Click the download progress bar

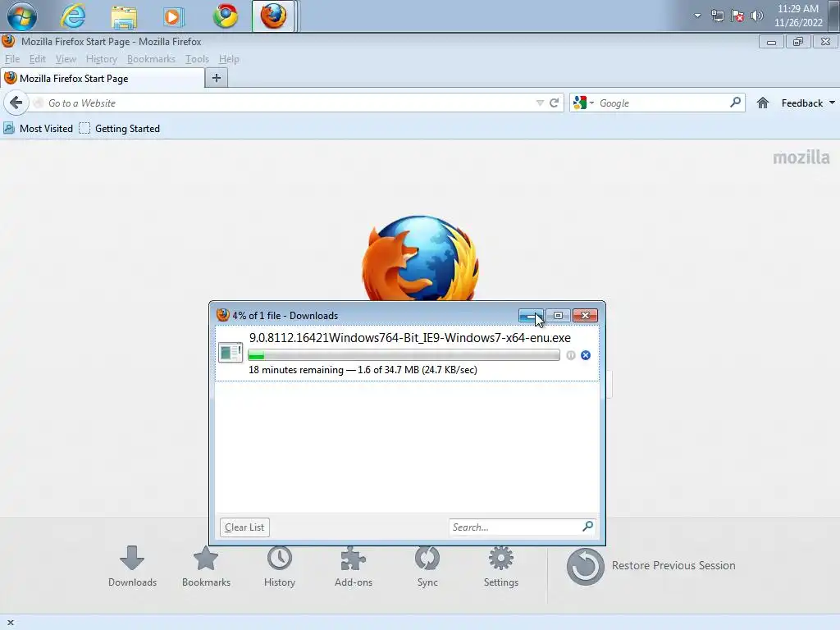click(x=404, y=355)
